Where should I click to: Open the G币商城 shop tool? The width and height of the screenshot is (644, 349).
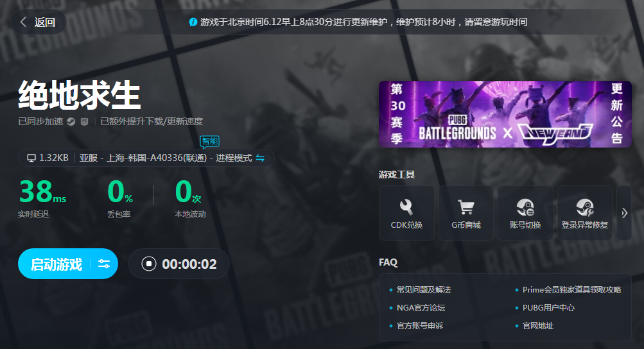pos(466,213)
